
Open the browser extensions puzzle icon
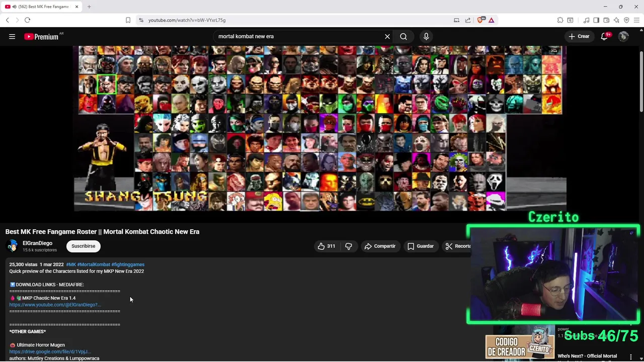coord(560,20)
